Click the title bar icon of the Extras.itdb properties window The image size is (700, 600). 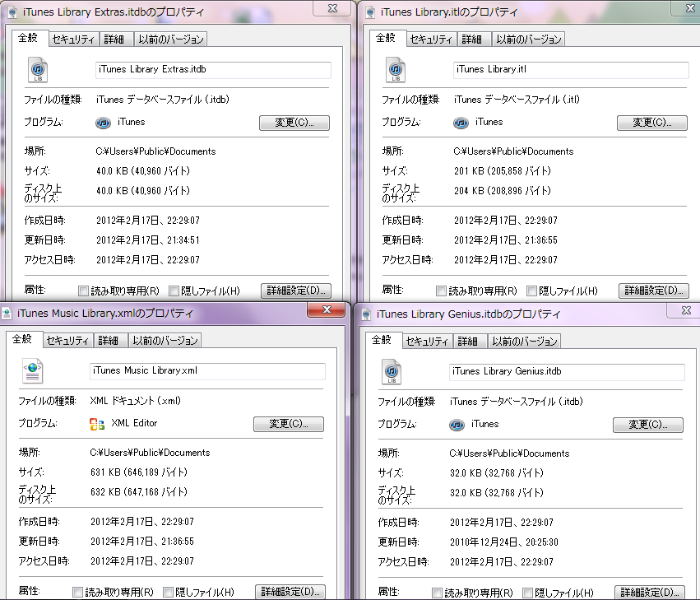click(12, 12)
